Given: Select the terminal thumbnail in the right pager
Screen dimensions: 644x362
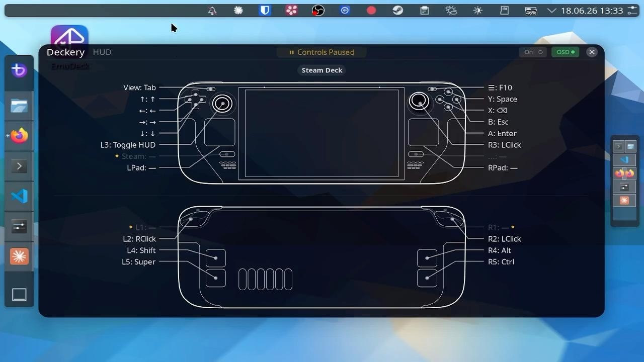Looking at the screenshot, I should tap(618, 146).
